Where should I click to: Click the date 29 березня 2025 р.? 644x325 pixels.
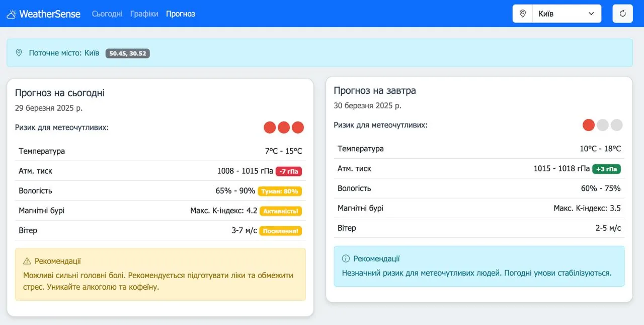[x=49, y=108]
